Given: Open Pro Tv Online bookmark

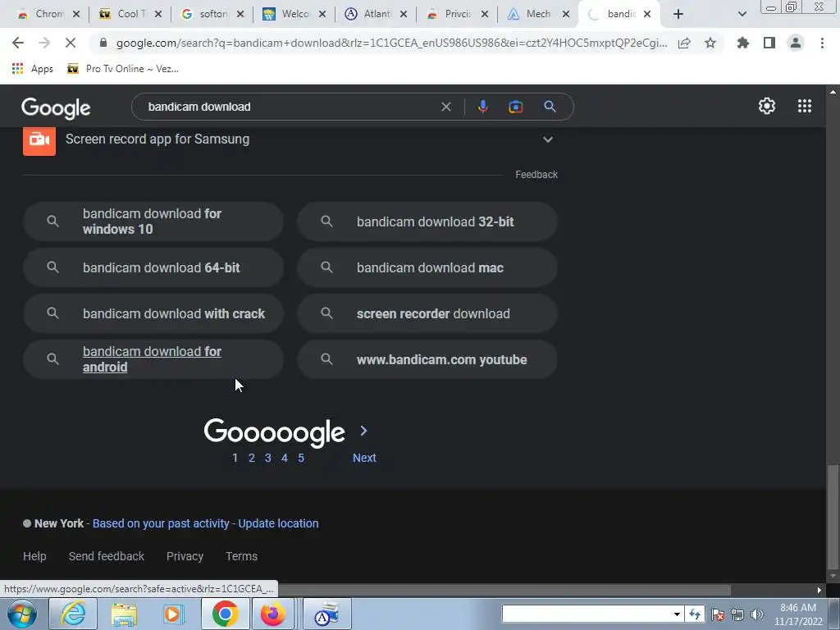Looking at the screenshot, I should 123,69.
